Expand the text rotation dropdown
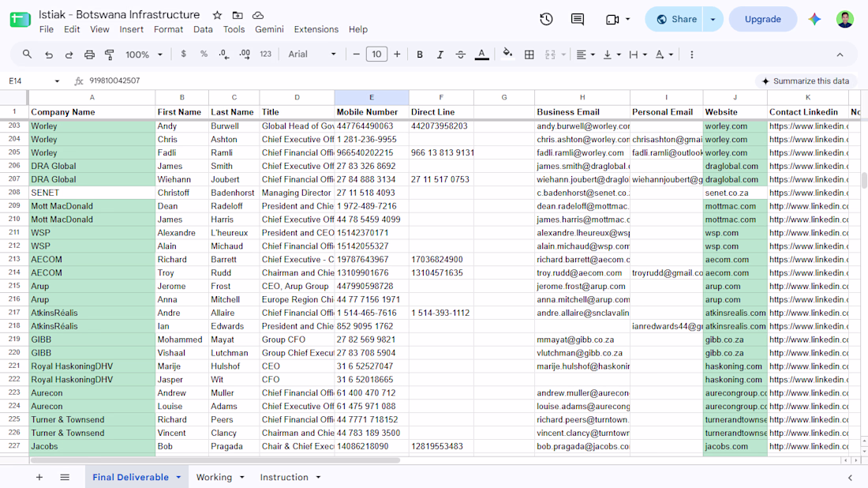The image size is (868, 488). pyautogui.click(x=671, y=54)
